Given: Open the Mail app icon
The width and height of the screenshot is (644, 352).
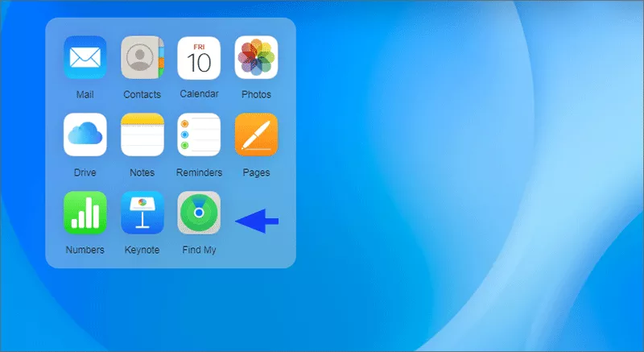Looking at the screenshot, I should pos(85,57).
